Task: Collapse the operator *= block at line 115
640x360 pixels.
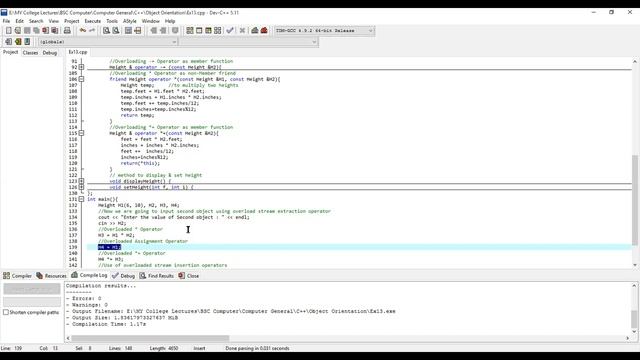Action: pos(82,133)
